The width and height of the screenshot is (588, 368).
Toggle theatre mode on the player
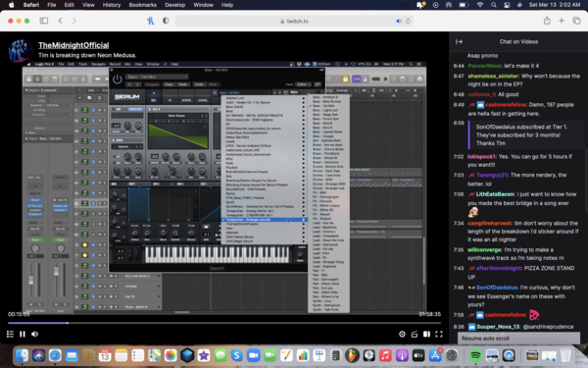pos(426,334)
